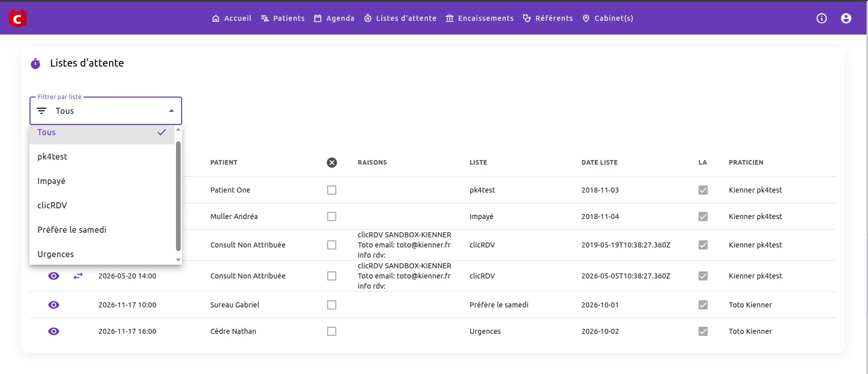Image resolution: width=868 pixels, height=374 pixels.
Task: Click the date 2026-11-17 10:00
Action: point(127,305)
